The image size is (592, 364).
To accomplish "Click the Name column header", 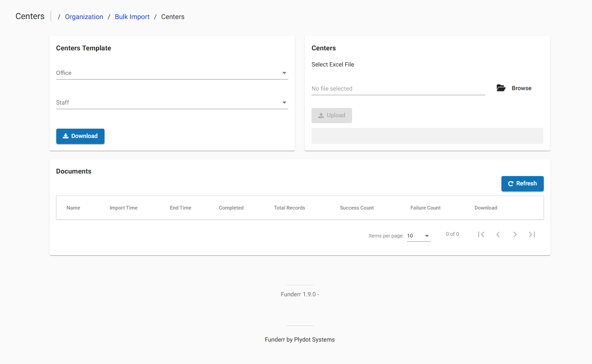I will (x=73, y=207).
